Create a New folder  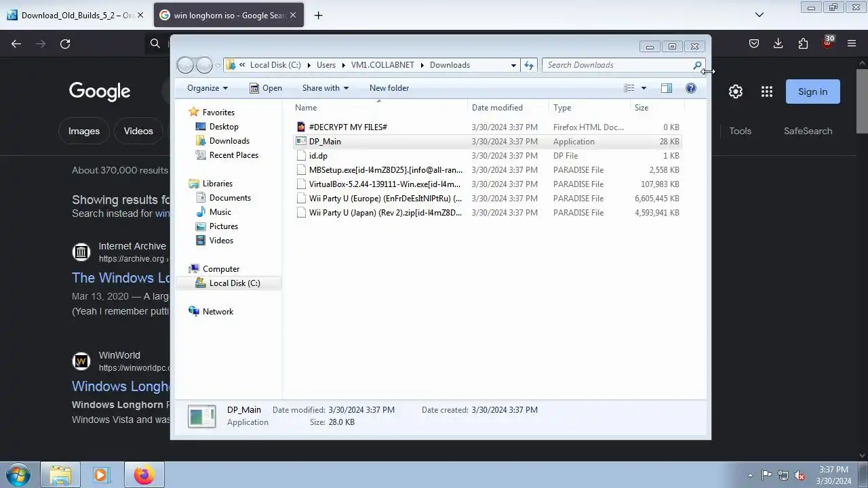(389, 88)
